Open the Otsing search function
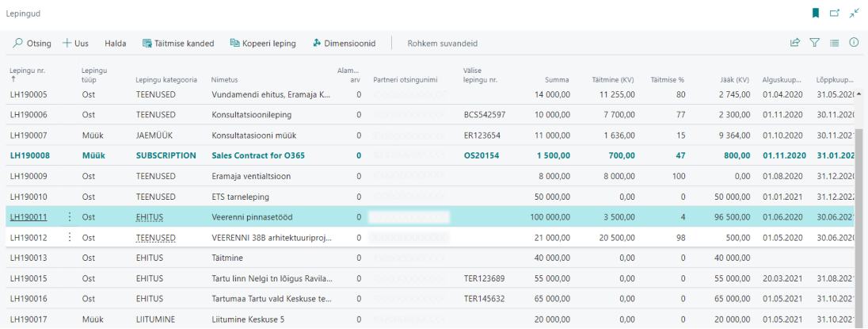The image size is (868, 329). [32, 43]
